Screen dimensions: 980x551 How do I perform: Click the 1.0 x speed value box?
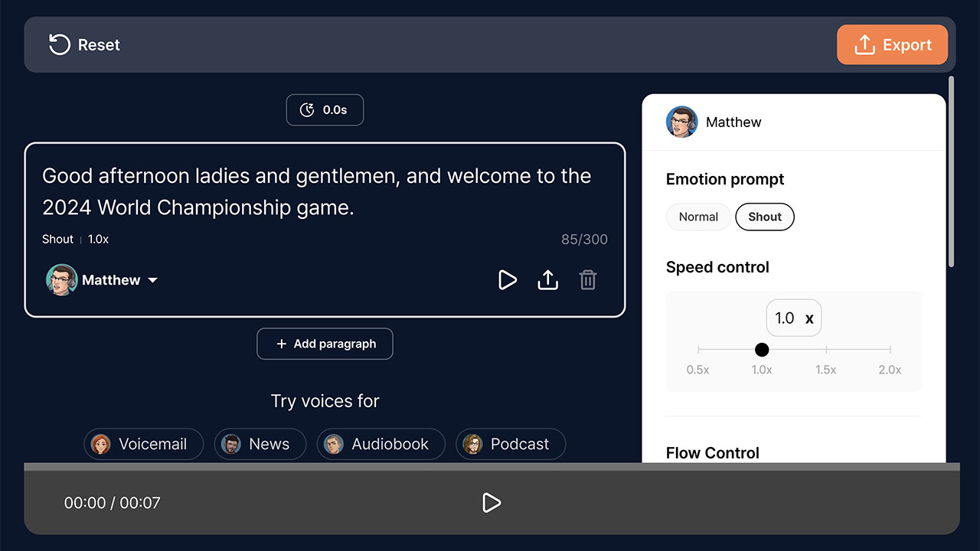[x=793, y=318]
